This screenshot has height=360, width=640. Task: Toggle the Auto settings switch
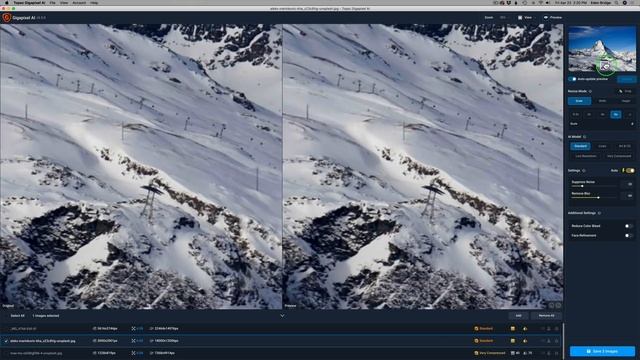coord(631,171)
